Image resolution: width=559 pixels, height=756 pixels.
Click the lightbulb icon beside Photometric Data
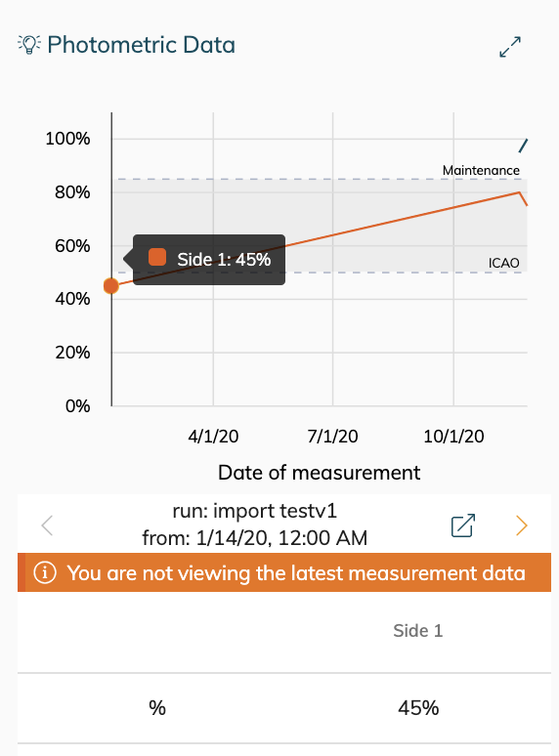[29, 45]
